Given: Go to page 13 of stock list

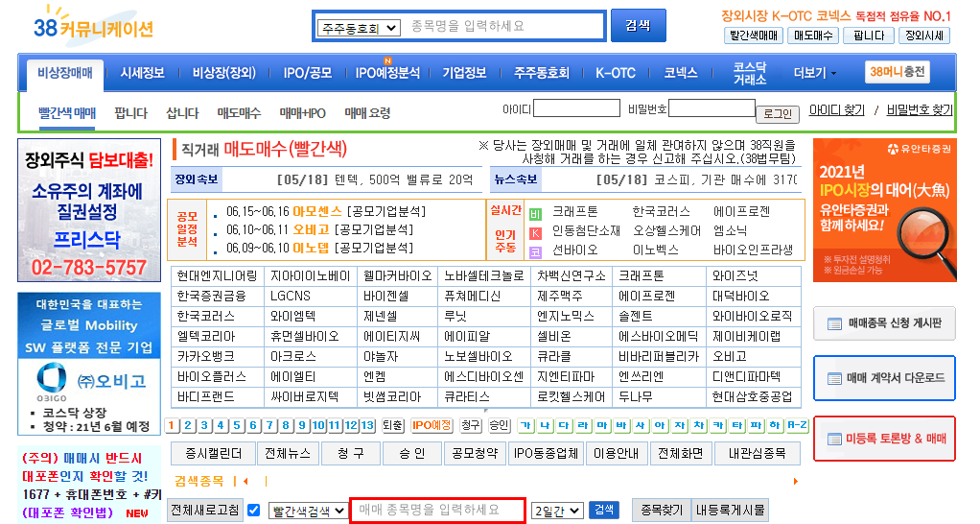Looking at the screenshot, I should click(x=367, y=426).
